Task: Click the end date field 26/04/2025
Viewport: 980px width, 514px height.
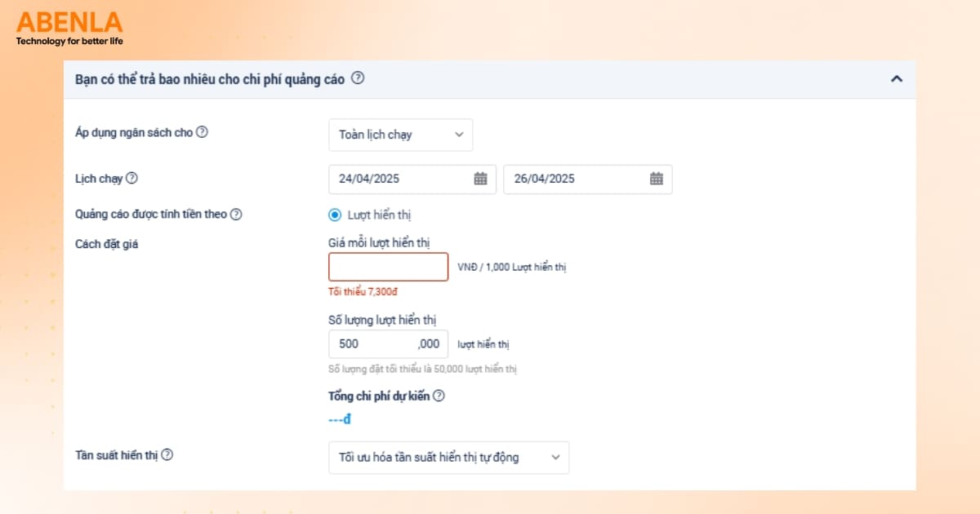Action: pyautogui.click(x=588, y=179)
